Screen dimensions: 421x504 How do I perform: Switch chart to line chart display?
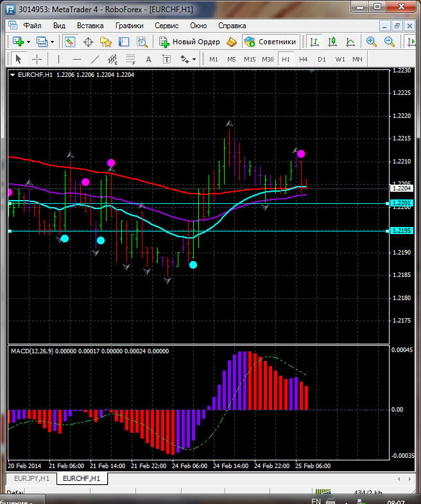pyautogui.click(x=350, y=42)
